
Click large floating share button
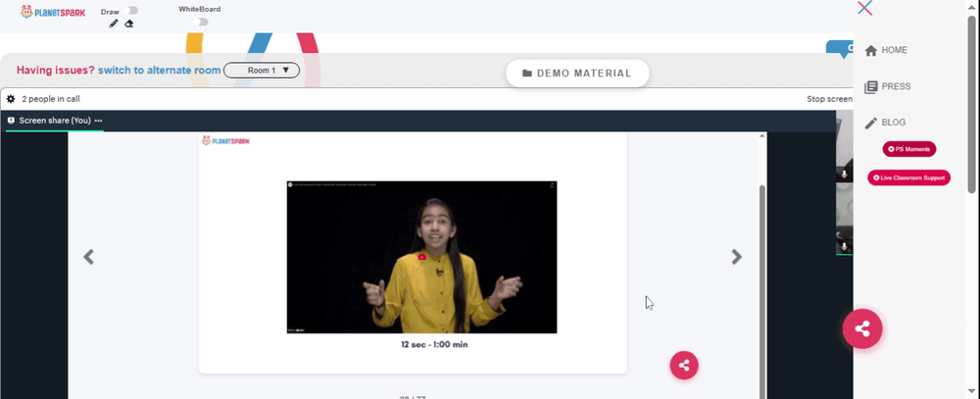[862, 328]
